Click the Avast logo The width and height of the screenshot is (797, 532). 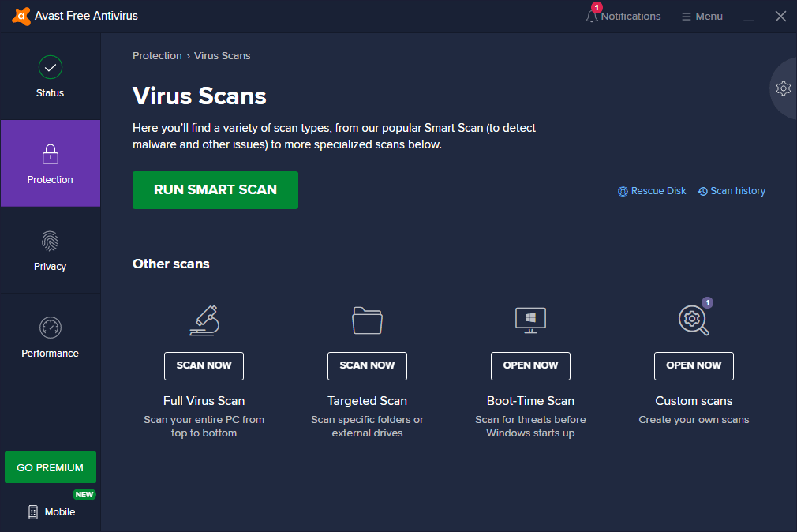tap(21, 15)
